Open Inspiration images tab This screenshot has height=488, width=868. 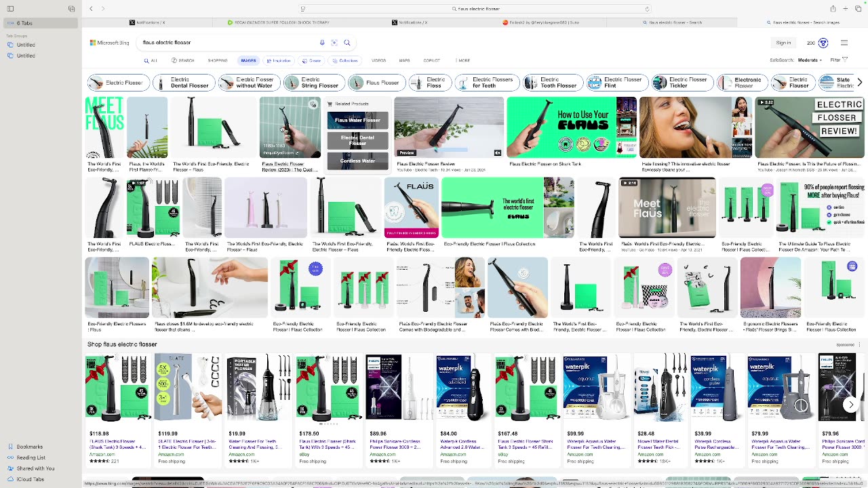click(279, 60)
